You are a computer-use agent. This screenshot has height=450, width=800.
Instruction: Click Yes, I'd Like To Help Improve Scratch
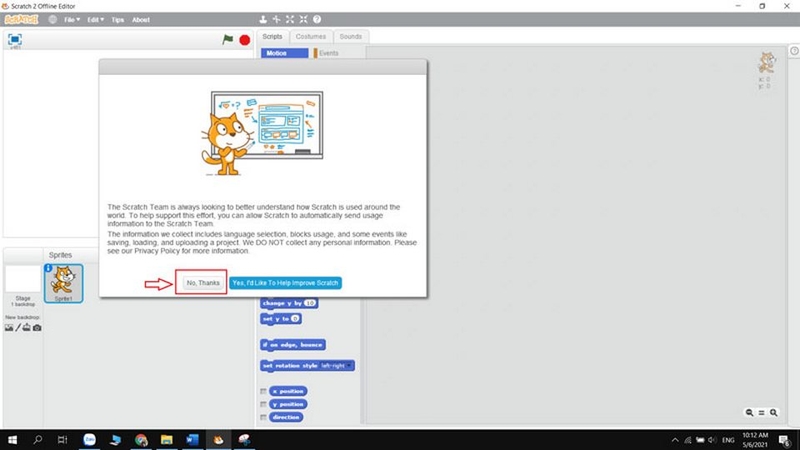click(285, 283)
